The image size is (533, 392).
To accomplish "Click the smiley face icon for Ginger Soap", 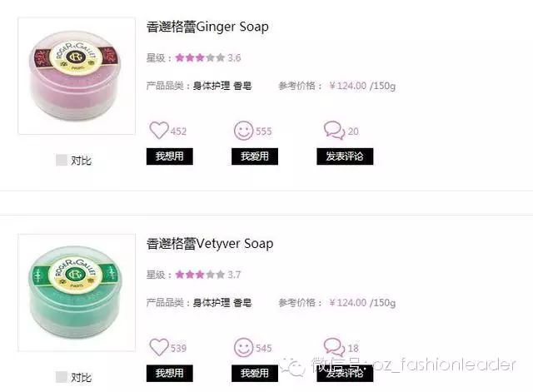I will coord(243,131).
